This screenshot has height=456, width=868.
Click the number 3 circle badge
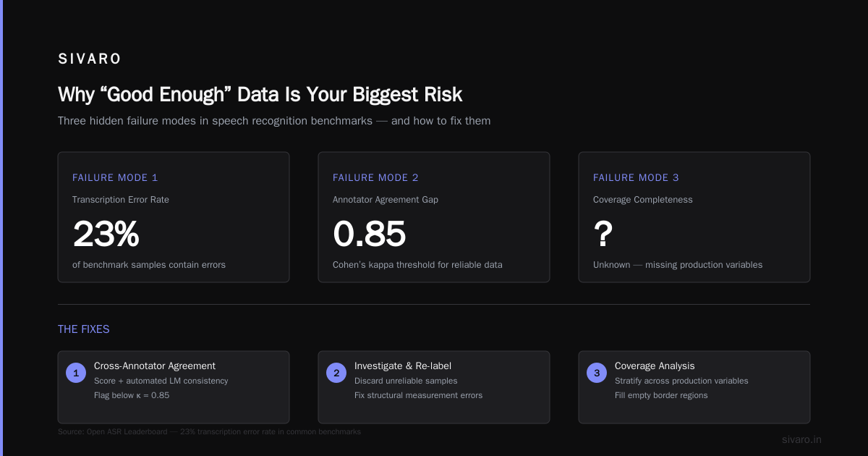pos(597,373)
